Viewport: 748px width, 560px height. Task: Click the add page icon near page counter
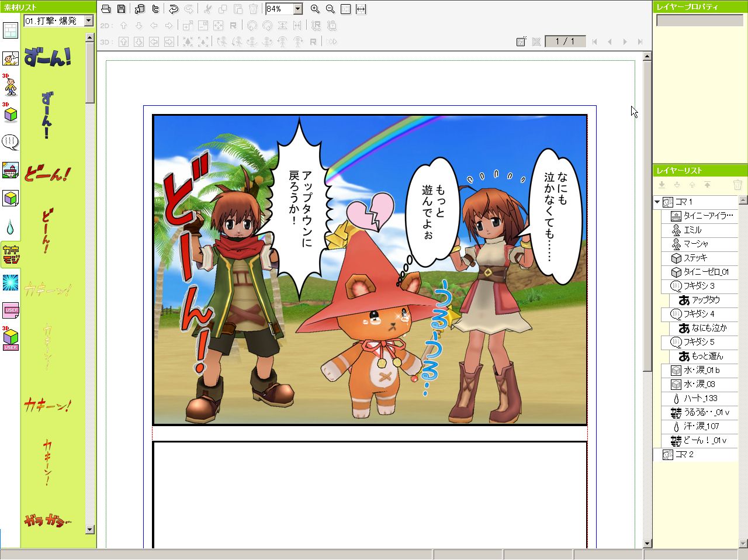521,42
